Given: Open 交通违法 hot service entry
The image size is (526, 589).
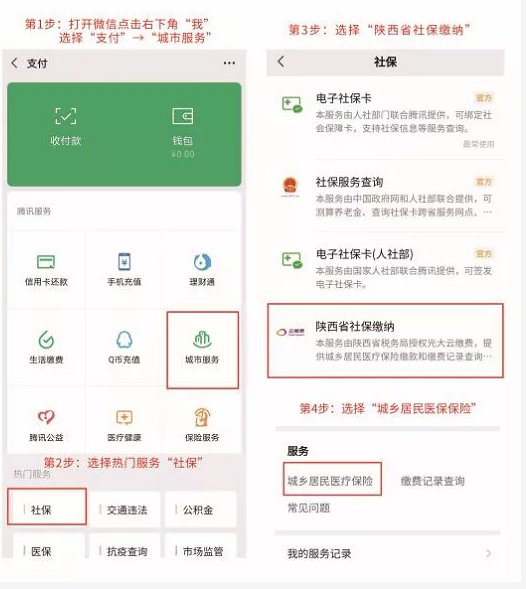Looking at the screenshot, I should pyautogui.click(x=125, y=510).
